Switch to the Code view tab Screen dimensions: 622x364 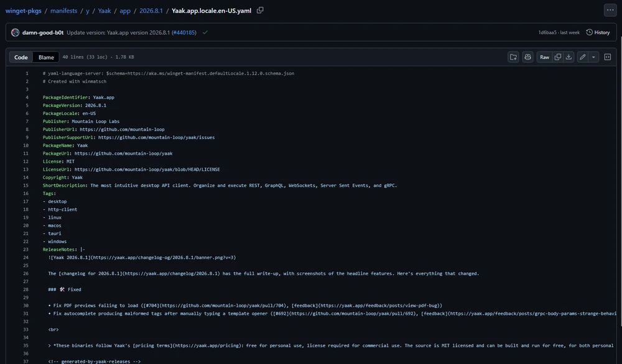coord(21,57)
